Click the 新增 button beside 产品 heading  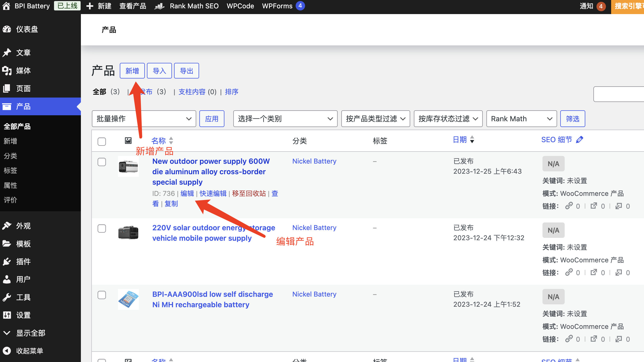tap(132, 71)
